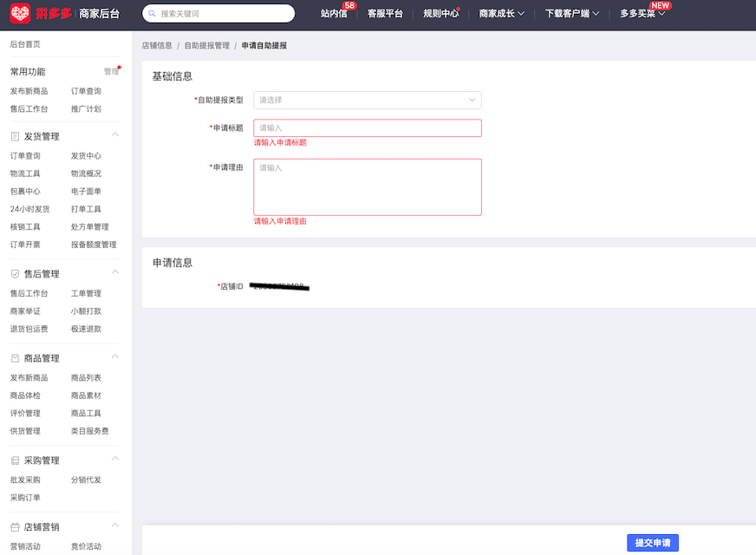Open the 自助提报类型 dropdown
Screen dimensions: 756x555
coord(368,100)
